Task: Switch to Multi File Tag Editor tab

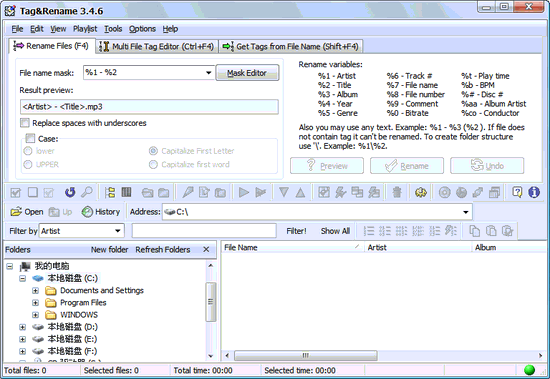Action: pyautogui.click(x=156, y=46)
